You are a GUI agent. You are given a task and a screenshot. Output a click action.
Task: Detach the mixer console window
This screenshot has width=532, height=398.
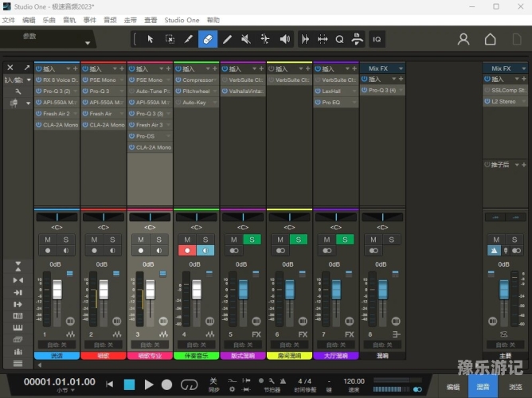(27, 68)
